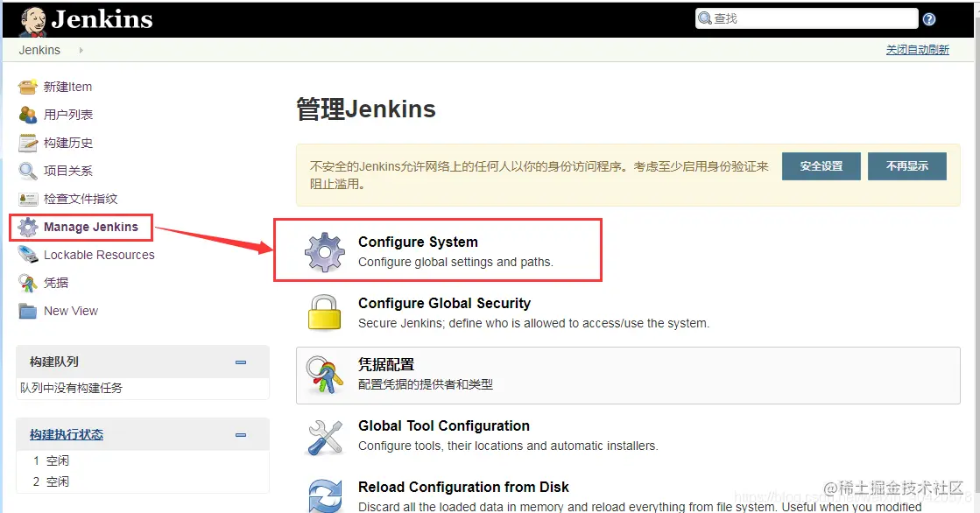Click 'Configure global settings and paths.' description

[455, 262]
